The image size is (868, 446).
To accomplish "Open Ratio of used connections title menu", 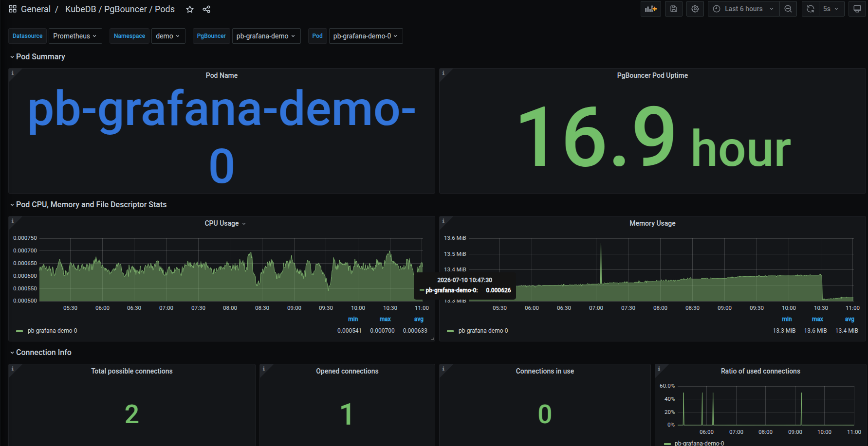I will [x=760, y=371].
